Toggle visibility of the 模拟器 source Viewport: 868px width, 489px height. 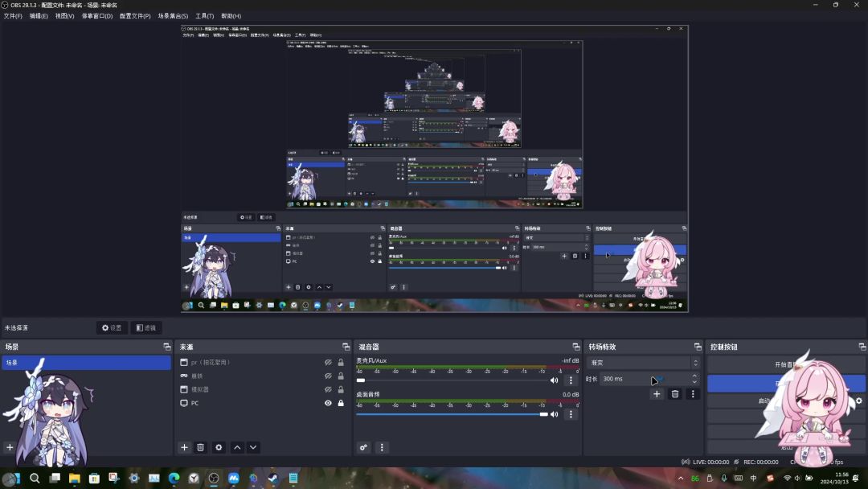[328, 389]
